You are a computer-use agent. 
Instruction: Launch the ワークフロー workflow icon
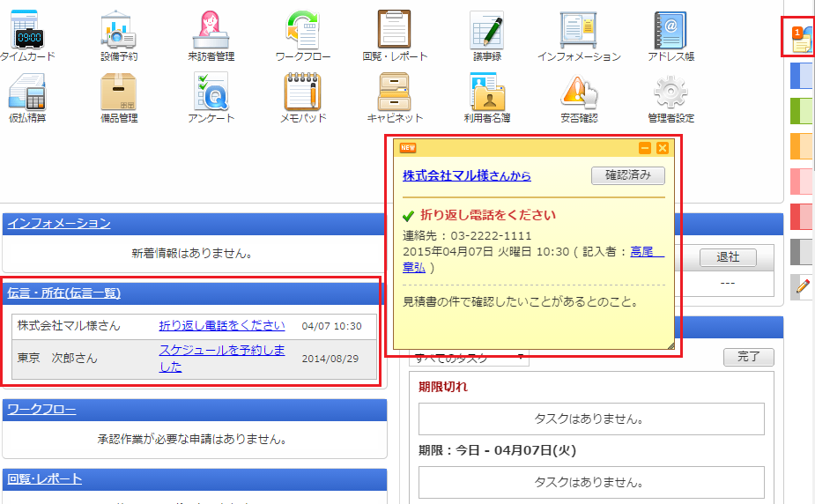pyautogui.click(x=302, y=32)
